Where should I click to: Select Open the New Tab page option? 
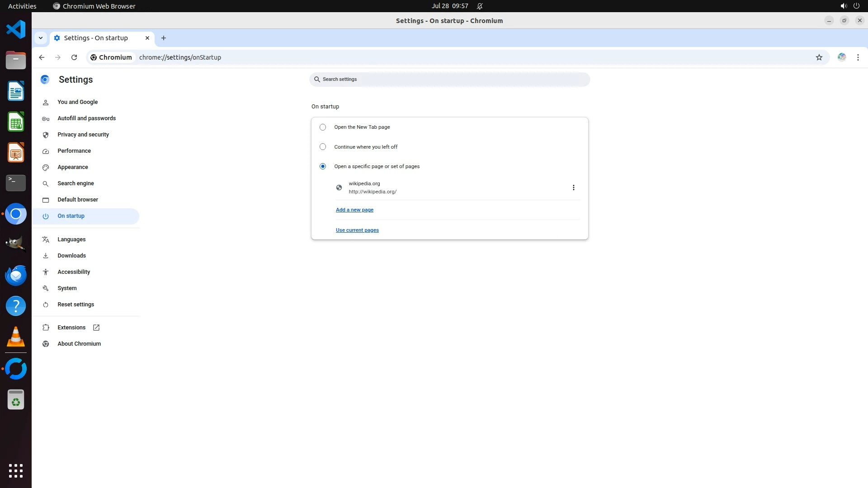(322, 127)
